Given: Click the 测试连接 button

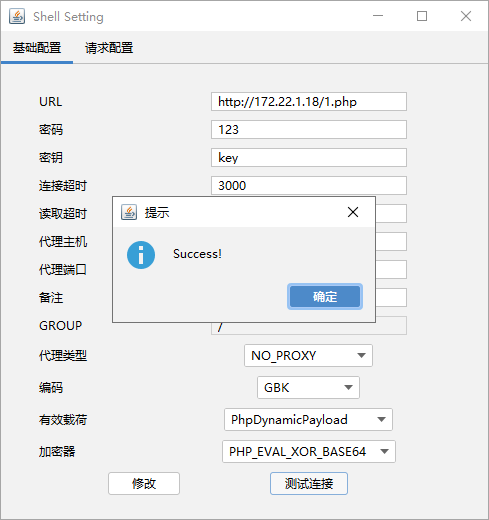Looking at the screenshot, I should pos(309,483).
